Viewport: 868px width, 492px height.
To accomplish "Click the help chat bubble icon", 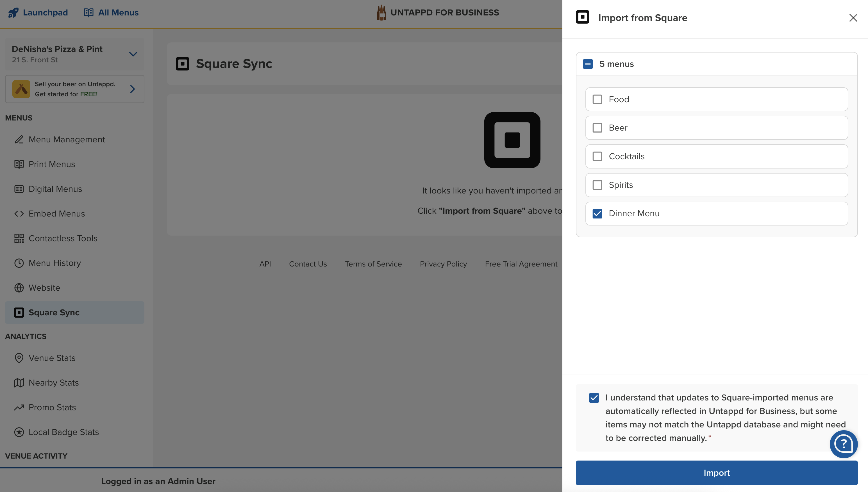I will point(843,444).
